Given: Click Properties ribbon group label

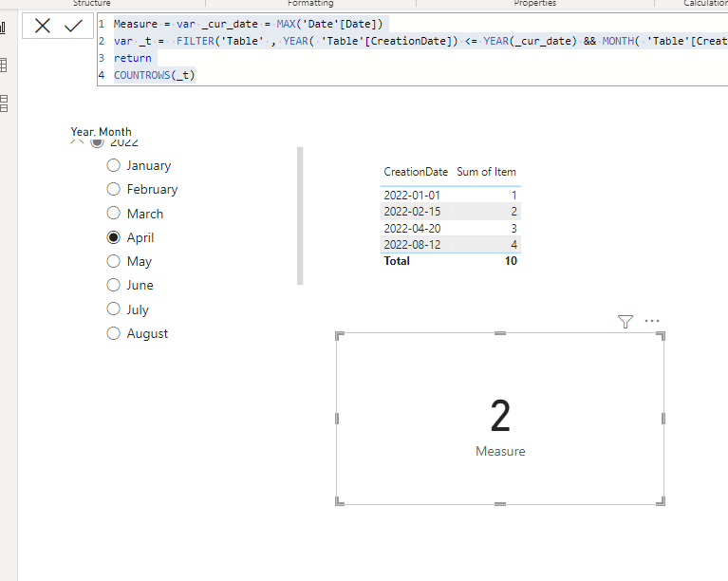Looking at the screenshot, I should point(535,3).
